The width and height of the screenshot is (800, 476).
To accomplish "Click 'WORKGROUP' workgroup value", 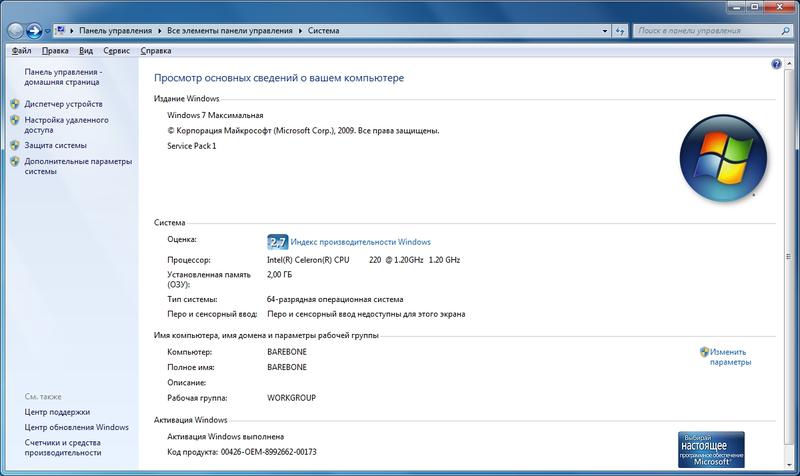I will click(x=291, y=398).
